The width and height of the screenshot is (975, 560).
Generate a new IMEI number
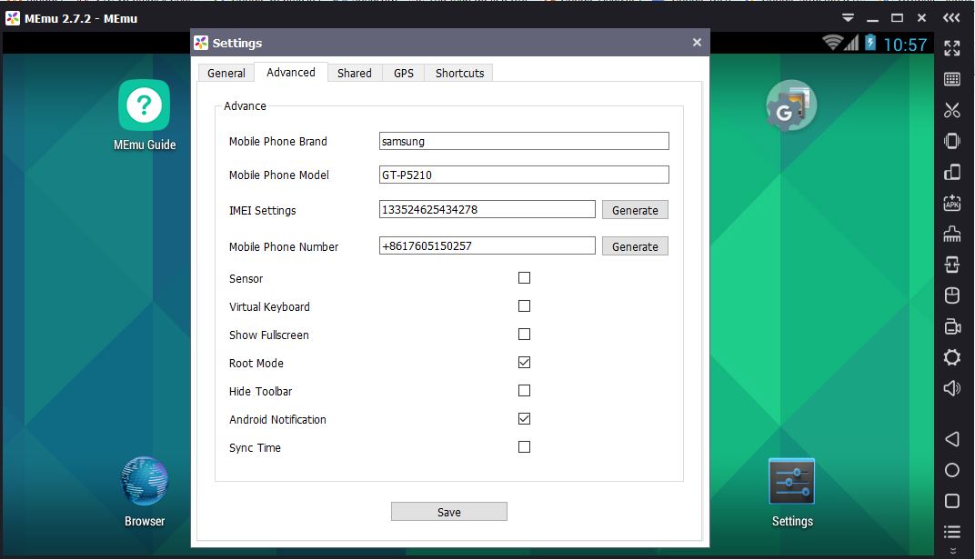click(635, 210)
